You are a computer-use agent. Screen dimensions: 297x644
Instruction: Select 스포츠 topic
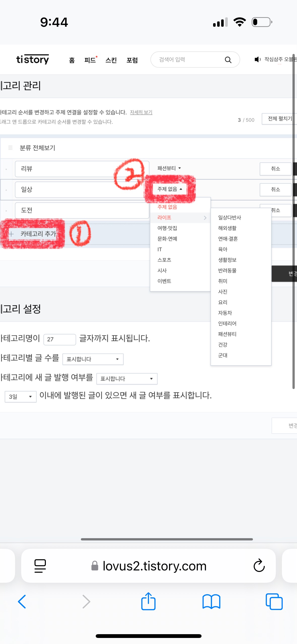coord(164,260)
